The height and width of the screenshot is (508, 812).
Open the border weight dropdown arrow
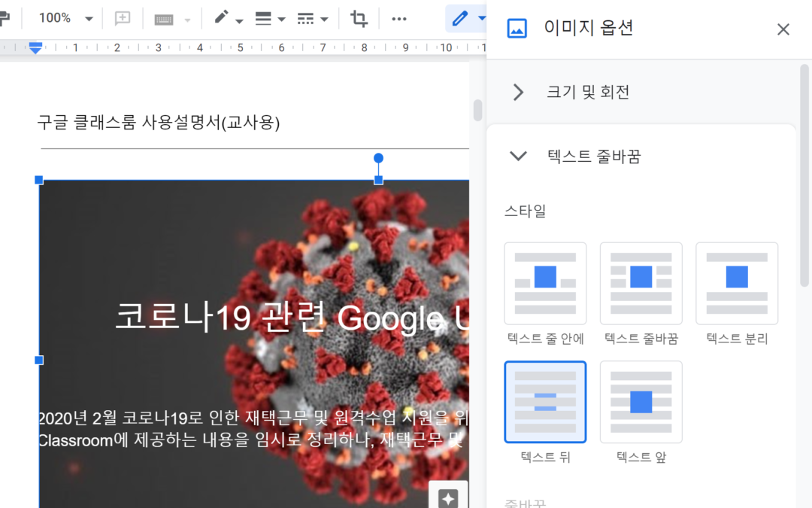click(x=282, y=20)
